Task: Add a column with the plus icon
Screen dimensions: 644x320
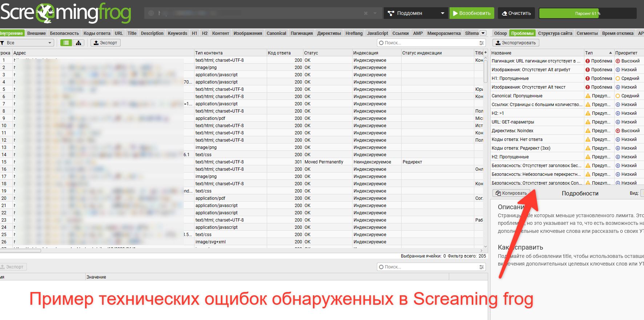Action: point(486,53)
